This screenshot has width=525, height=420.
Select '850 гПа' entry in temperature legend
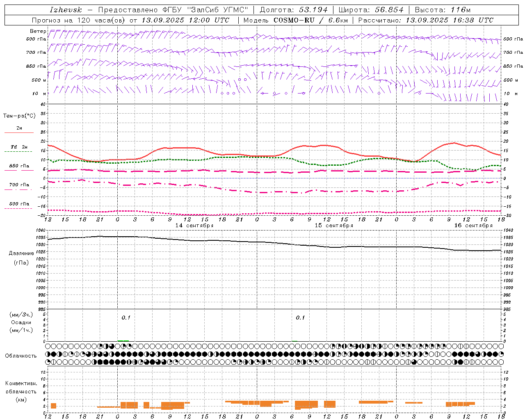[x=19, y=166]
